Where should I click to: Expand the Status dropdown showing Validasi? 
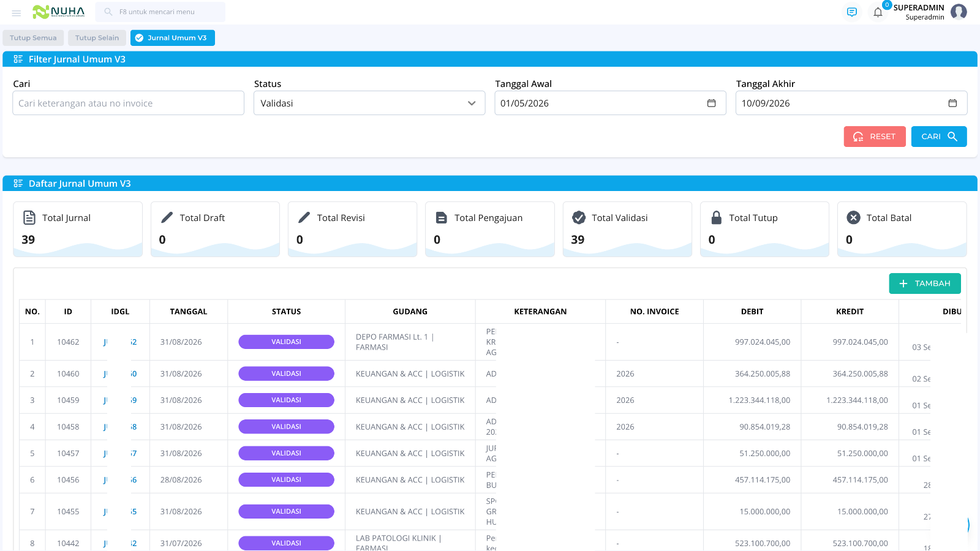tap(369, 103)
